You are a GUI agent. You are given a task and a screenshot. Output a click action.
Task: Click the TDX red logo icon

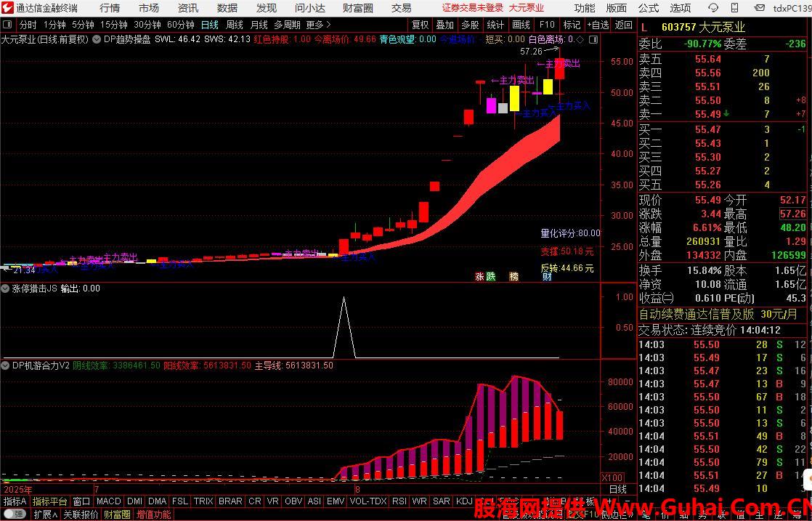tap(7, 8)
